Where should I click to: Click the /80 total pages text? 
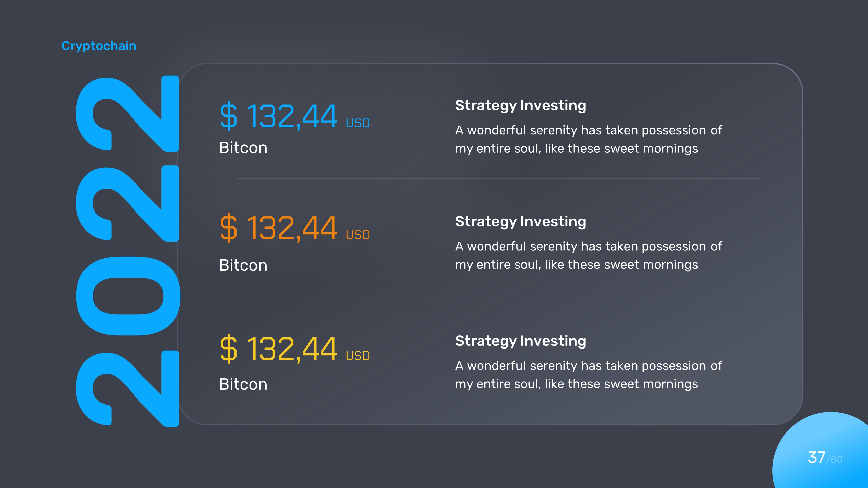click(834, 459)
